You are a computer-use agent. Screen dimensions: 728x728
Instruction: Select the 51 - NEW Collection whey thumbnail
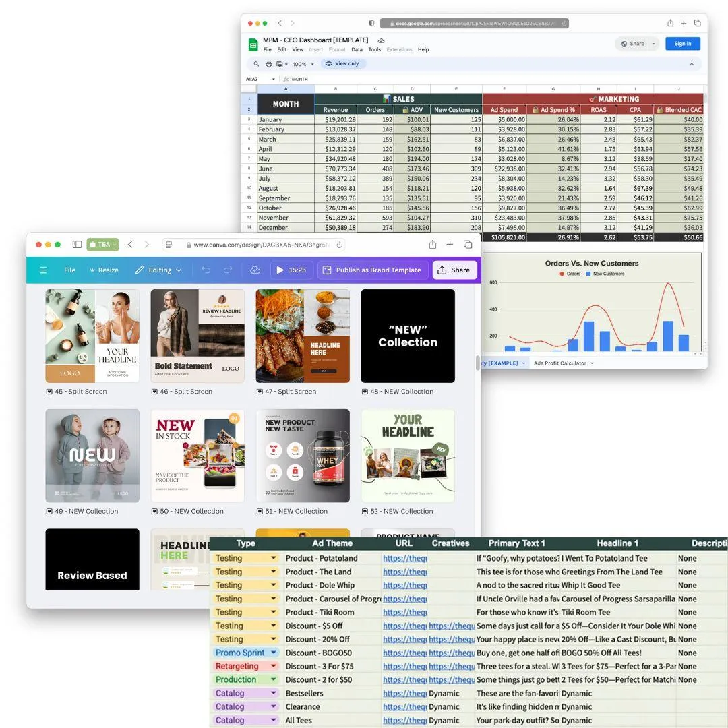pos(303,456)
